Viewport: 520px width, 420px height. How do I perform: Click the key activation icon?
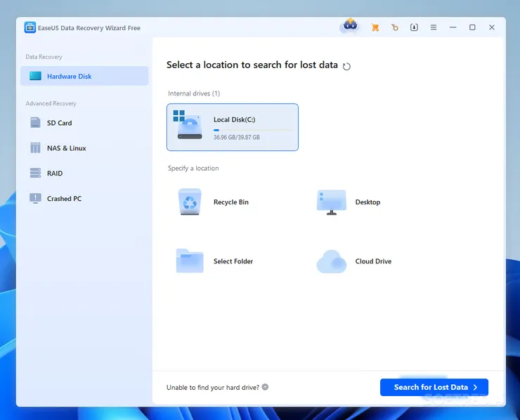pyautogui.click(x=395, y=27)
